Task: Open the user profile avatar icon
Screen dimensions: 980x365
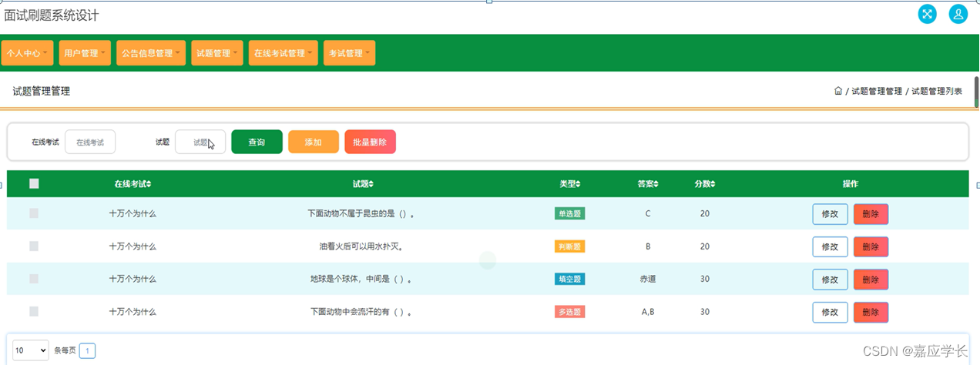Action: pos(958,14)
